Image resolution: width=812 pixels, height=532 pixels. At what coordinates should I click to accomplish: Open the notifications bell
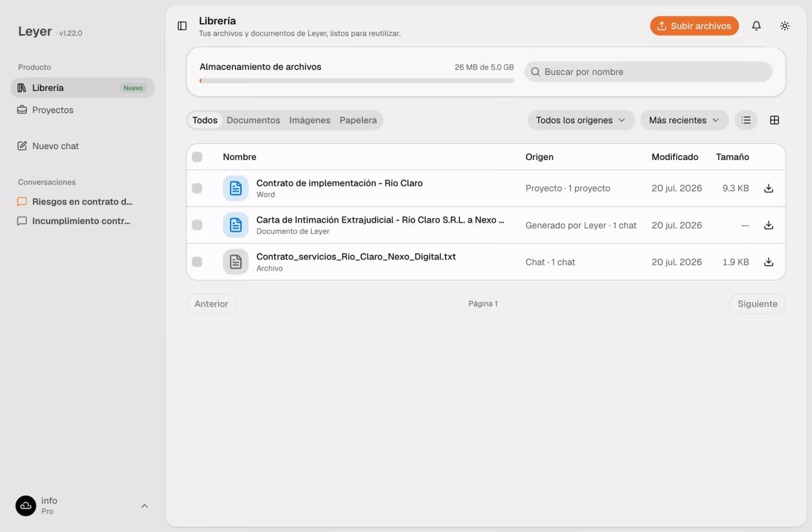tap(756, 26)
